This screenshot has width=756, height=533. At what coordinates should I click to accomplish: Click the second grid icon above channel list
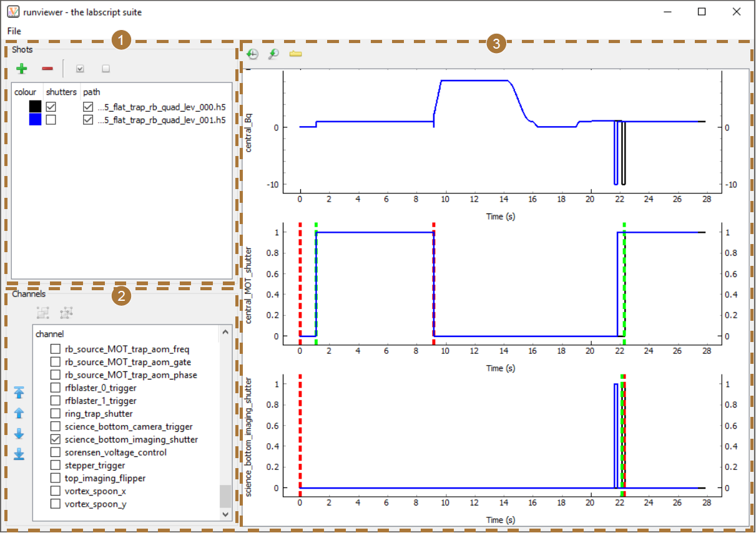pyautogui.click(x=67, y=312)
